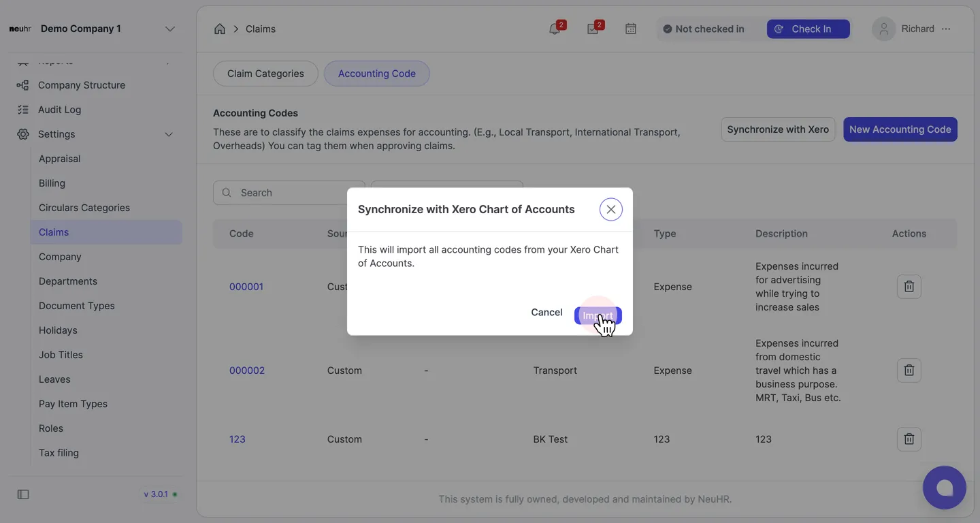
Task: Click the Description column header
Action: 781,234
